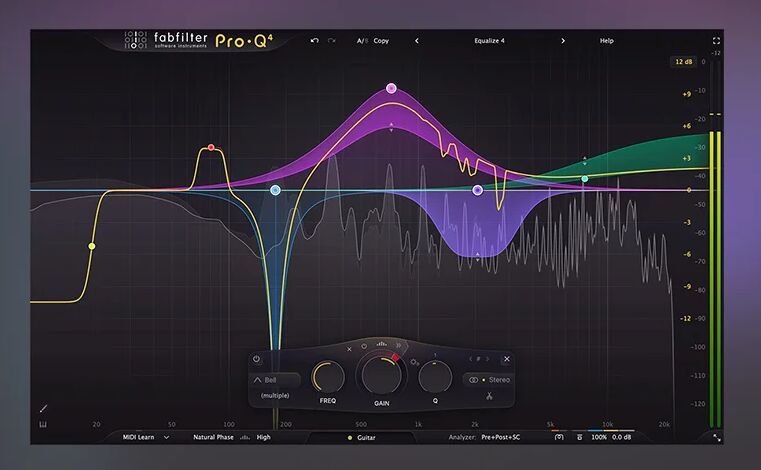The image size is (761, 470).
Task: Click the MIDI Learn button
Action: click(x=145, y=437)
